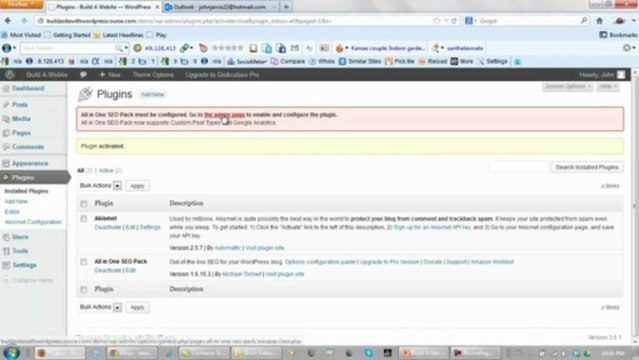639x360 pixels.
Task: Open the Appearance menu
Action: [30, 163]
